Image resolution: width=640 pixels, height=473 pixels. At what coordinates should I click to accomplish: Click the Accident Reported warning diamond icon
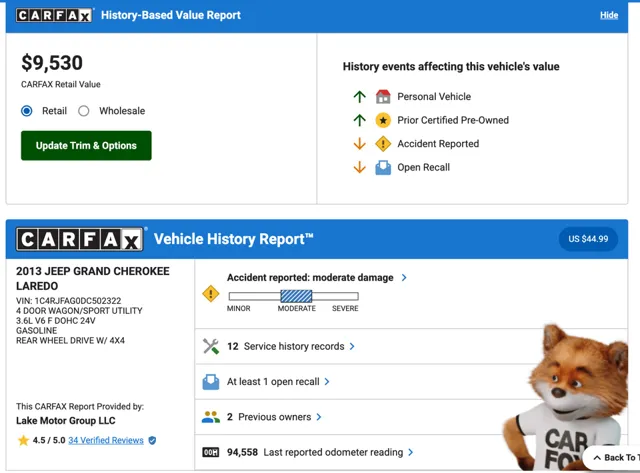[x=383, y=144]
